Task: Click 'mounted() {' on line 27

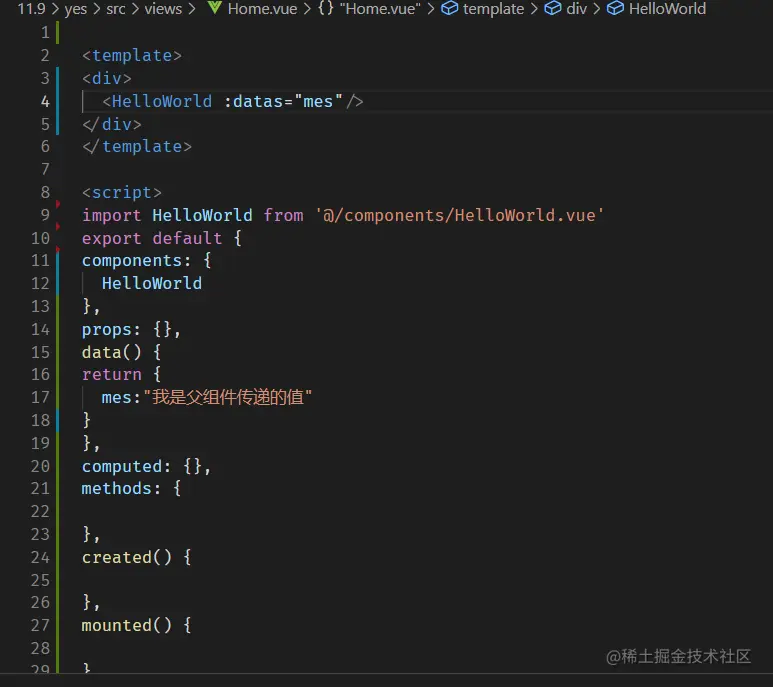Action: 137,625
